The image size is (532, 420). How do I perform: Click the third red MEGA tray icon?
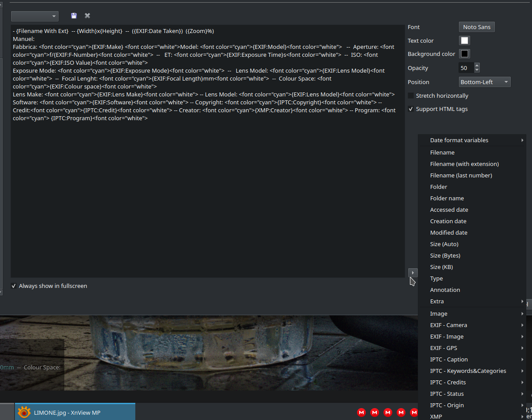pos(388,413)
